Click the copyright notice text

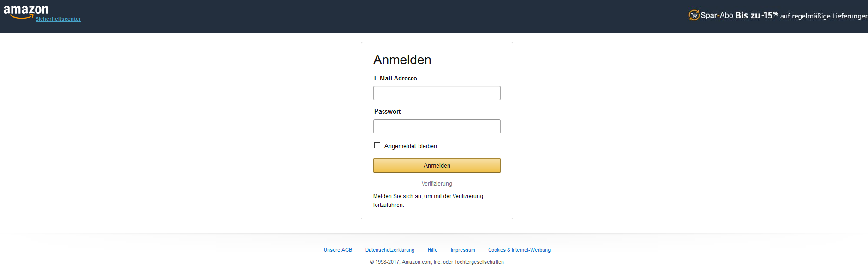click(437, 262)
